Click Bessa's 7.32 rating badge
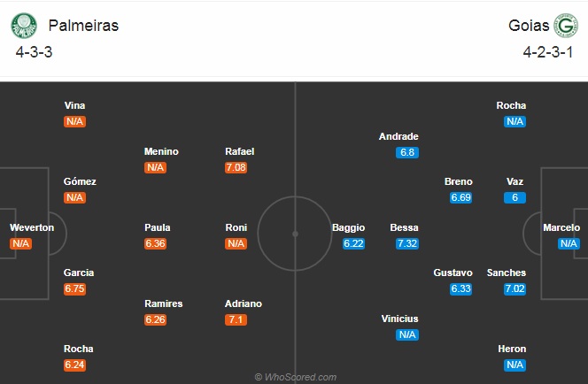588x384 pixels. [x=407, y=243]
